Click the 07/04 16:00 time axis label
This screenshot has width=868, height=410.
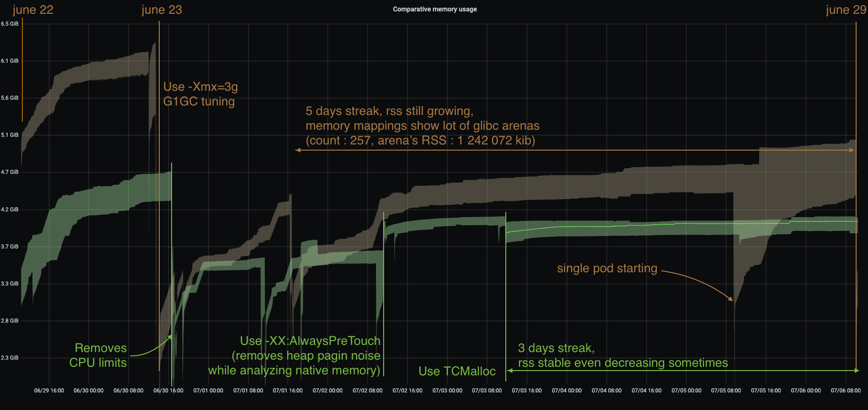[x=646, y=391]
